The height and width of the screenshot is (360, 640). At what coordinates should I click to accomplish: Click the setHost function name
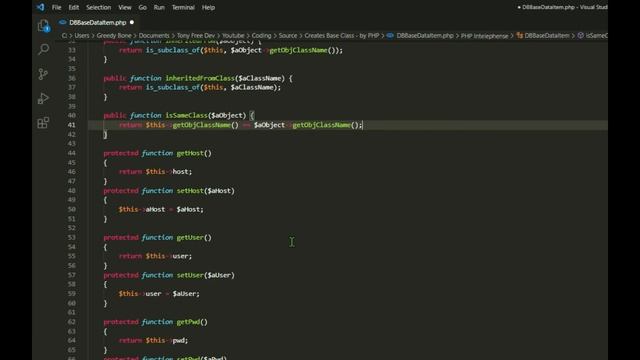[190, 191]
